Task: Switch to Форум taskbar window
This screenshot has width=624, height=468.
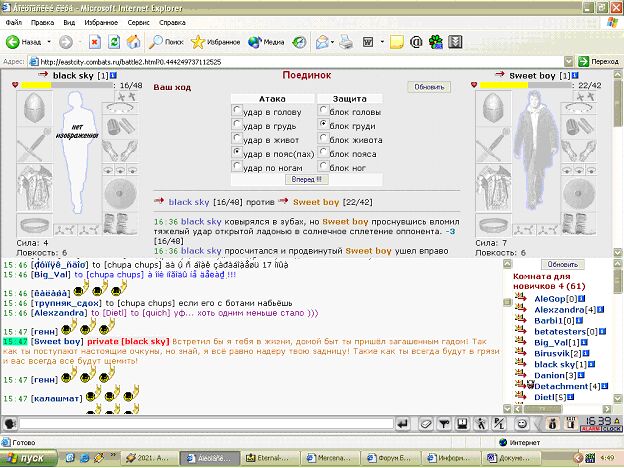Action: pyautogui.click(x=390, y=458)
